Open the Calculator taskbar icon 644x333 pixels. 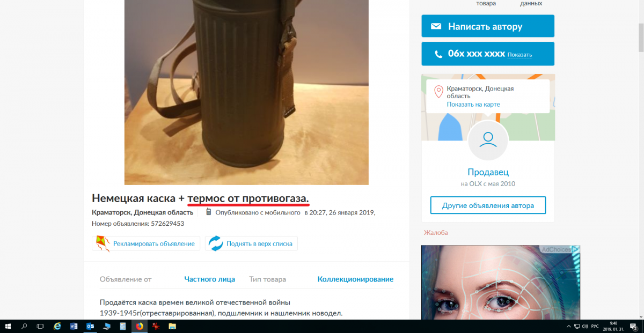click(x=123, y=325)
